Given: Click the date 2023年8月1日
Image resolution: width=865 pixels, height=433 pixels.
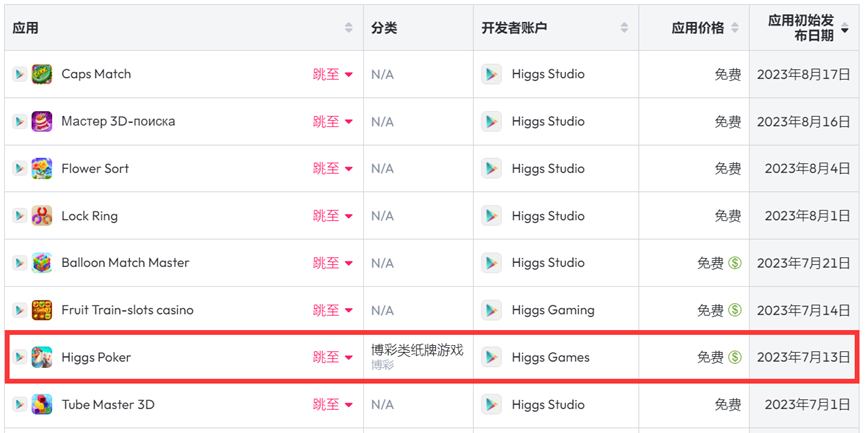Looking at the screenshot, I should click(x=808, y=216).
